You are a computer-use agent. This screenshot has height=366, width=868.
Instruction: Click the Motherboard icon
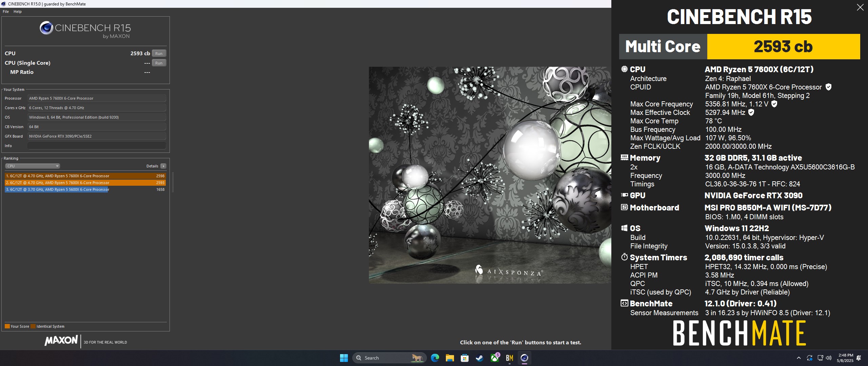[x=624, y=207]
